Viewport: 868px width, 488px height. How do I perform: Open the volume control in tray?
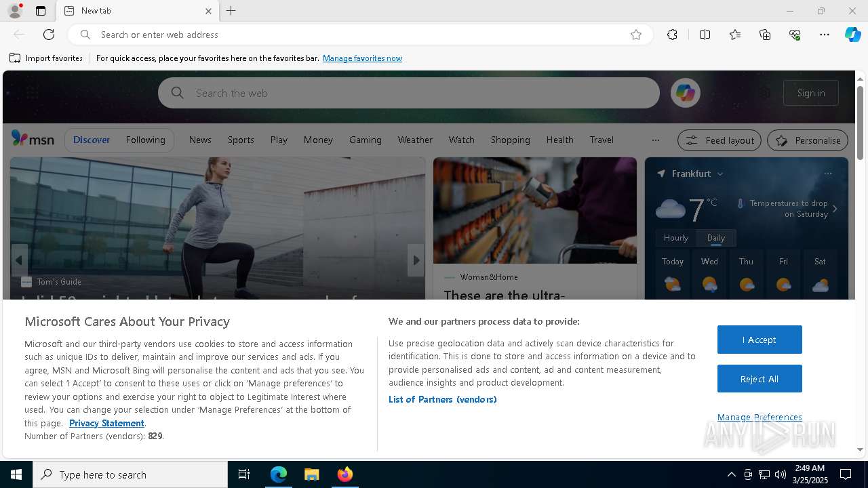point(781,474)
